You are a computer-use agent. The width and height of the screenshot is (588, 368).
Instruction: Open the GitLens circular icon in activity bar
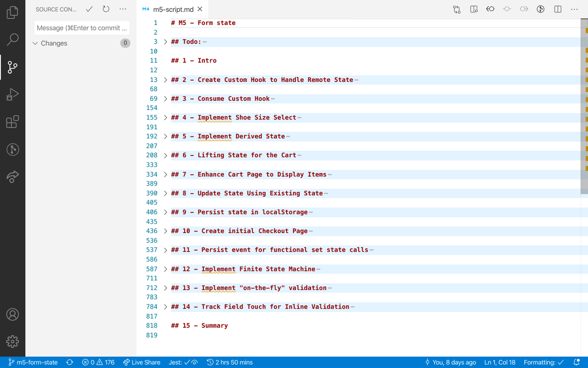(13, 149)
